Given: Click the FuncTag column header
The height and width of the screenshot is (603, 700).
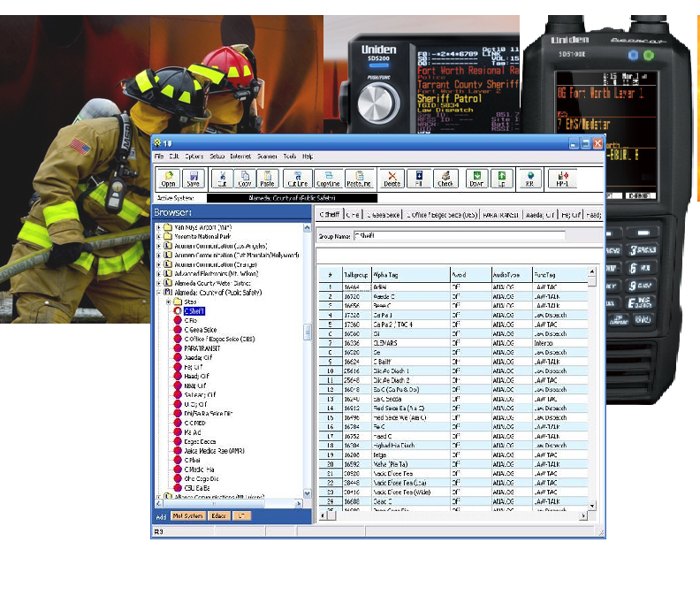Looking at the screenshot, I should tap(560, 275).
